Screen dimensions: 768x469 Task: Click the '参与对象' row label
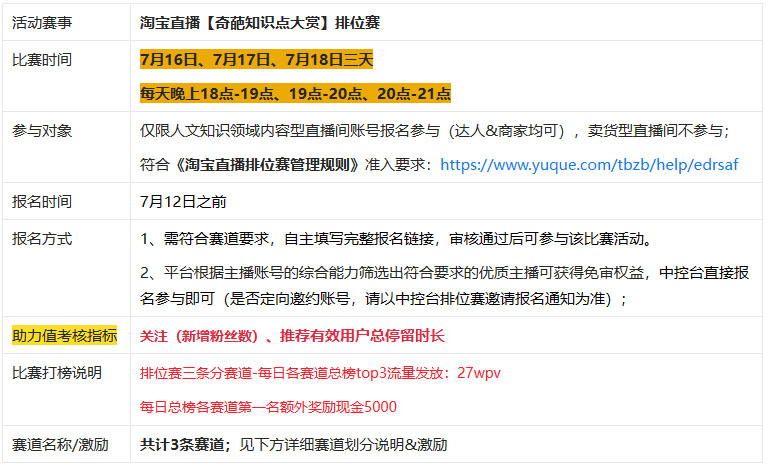42,131
